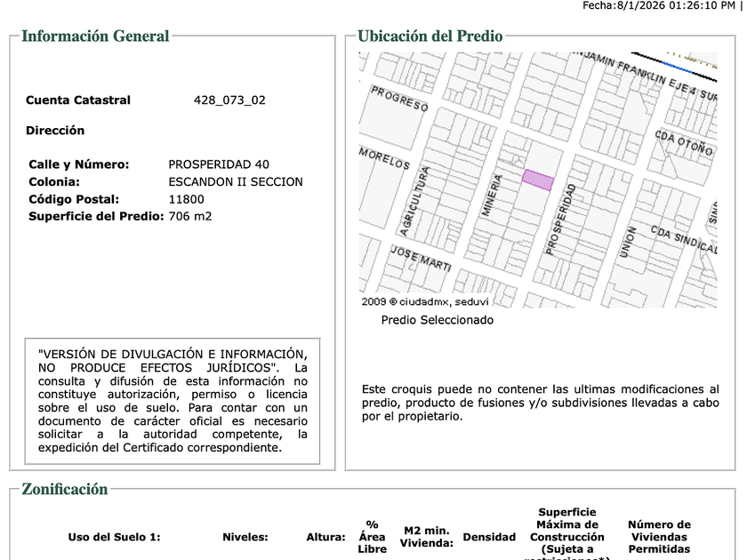747x560 pixels.
Task: Click the 706 m2 surface value
Action: click(190, 216)
